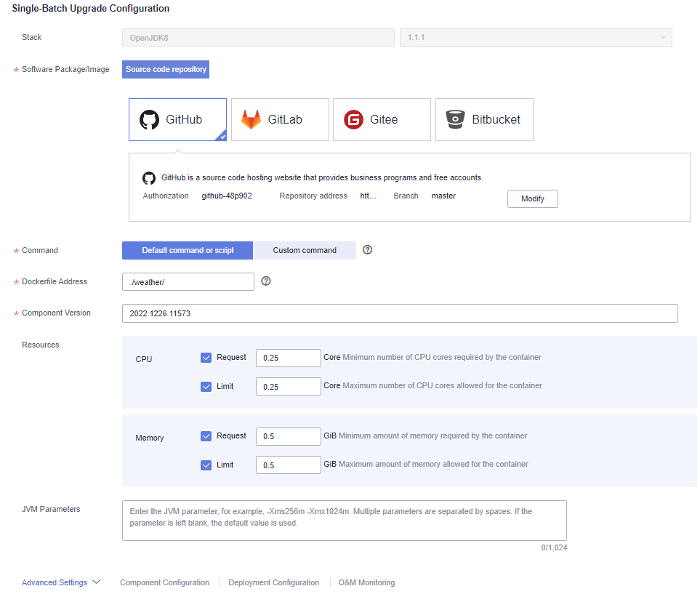Click the Single-Batch Upgrade Configuration heading
The image size is (700, 594).
point(91,9)
